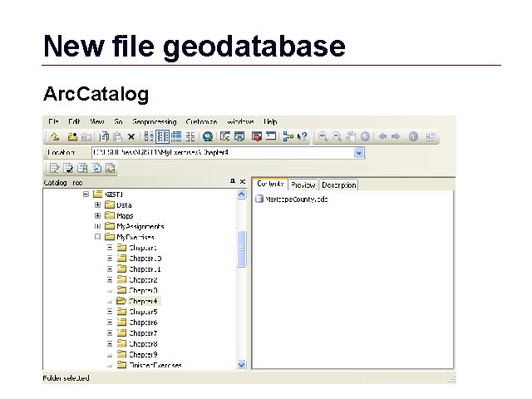Open the View menu
The height and width of the screenshot is (399, 532).
[x=97, y=121]
